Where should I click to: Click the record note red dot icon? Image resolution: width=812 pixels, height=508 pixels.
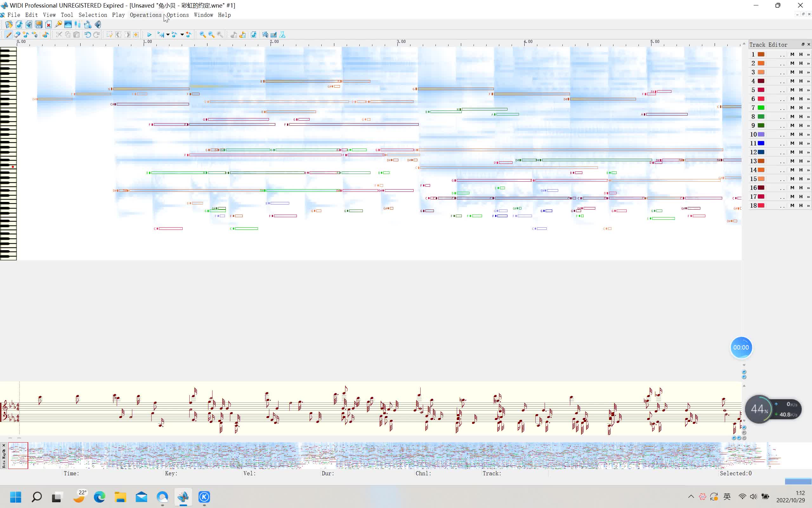[189, 35]
